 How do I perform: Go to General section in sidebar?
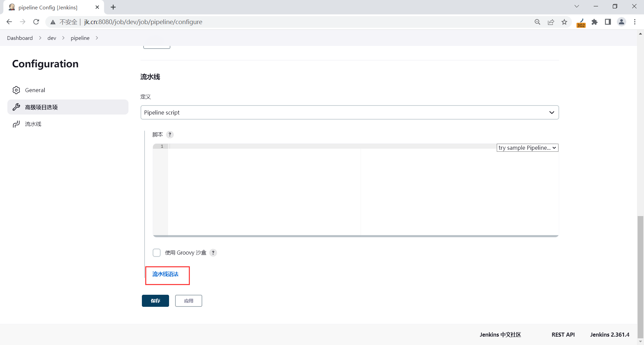coord(68,90)
